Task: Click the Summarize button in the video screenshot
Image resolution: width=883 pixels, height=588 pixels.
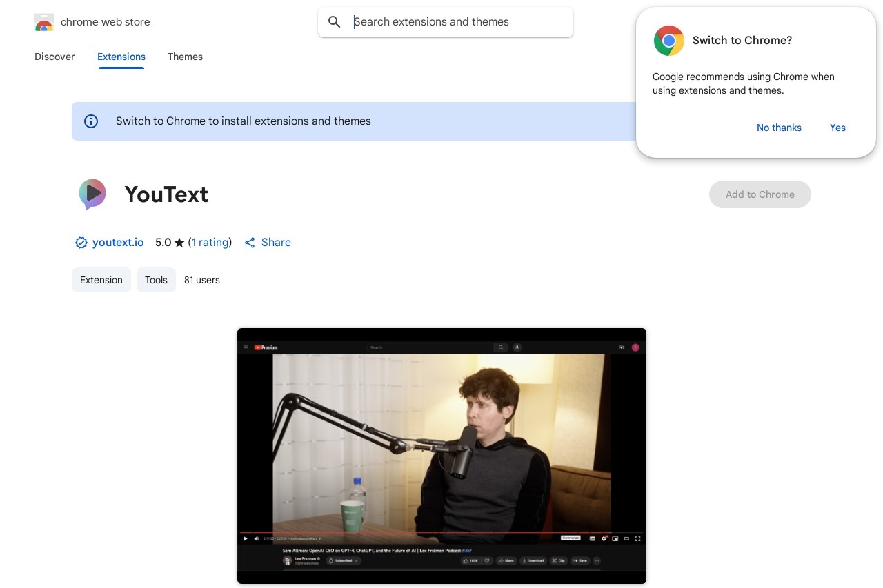Action: click(571, 538)
